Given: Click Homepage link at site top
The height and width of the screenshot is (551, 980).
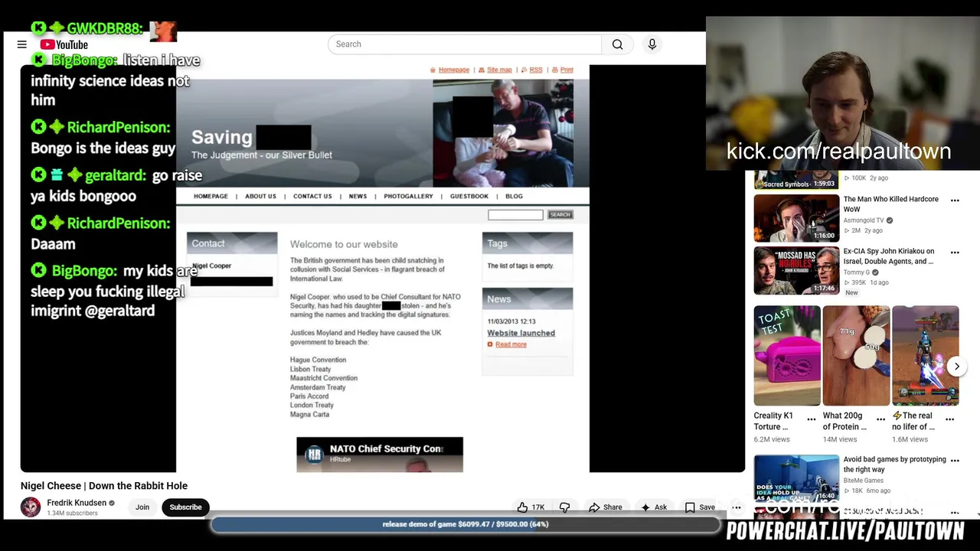Looking at the screenshot, I should coord(453,70).
